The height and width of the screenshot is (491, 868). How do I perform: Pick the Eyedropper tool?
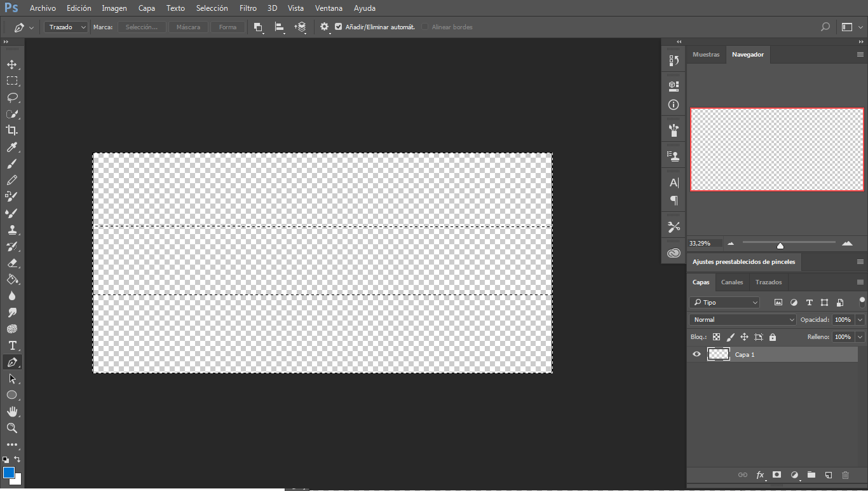click(x=11, y=148)
